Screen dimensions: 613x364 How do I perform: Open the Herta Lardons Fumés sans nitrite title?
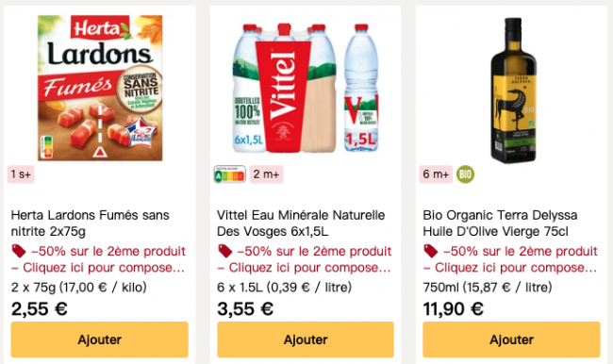tap(90, 223)
